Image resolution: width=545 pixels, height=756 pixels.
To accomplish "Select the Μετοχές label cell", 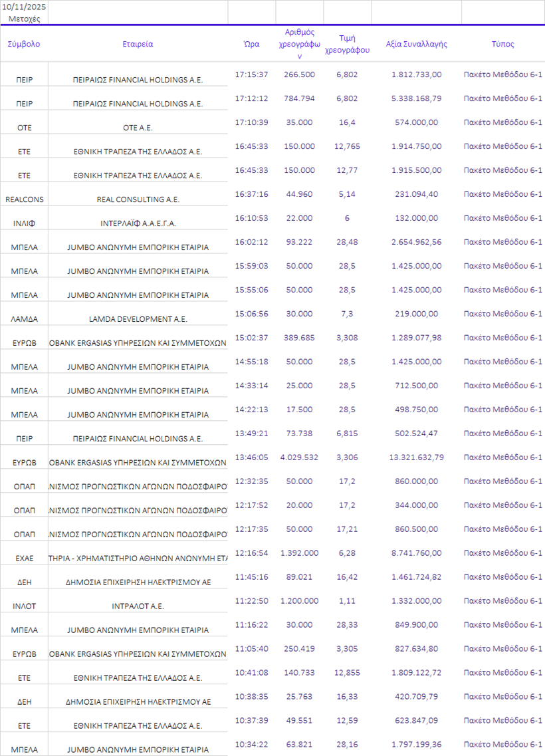I will point(24,19).
